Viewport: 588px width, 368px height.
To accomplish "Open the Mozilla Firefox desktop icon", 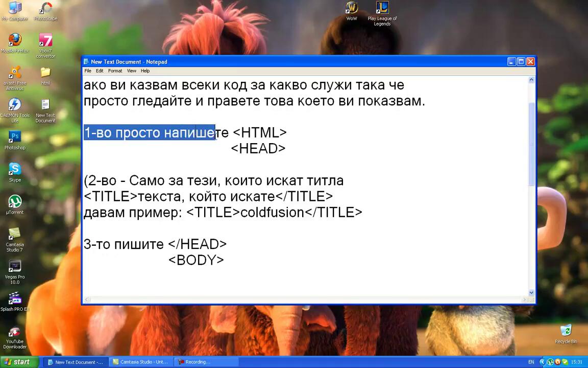I will [15, 40].
